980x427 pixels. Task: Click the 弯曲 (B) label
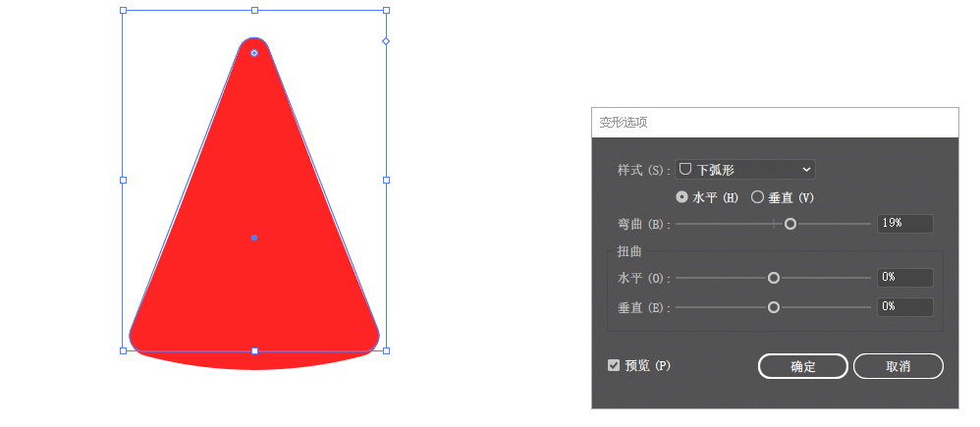pos(644,224)
